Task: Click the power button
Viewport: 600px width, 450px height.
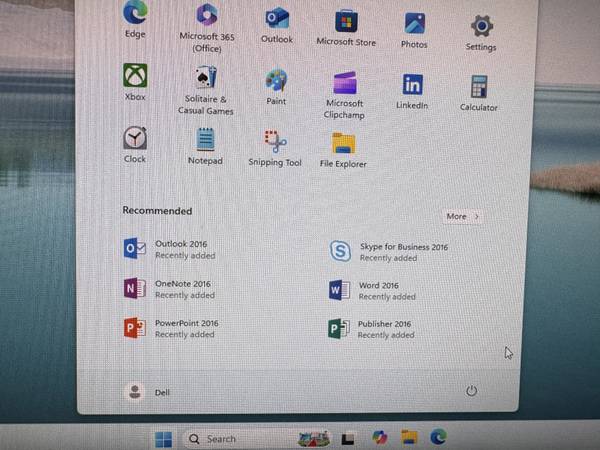Action: (471, 391)
